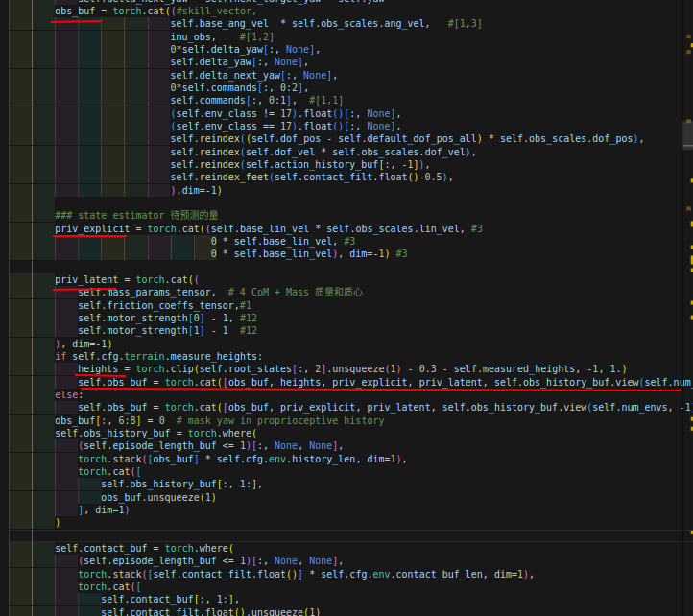Select 'self.base_ang_vel' in the code
The width and height of the screenshot is (693, 616).
click(x=219, y=23)
